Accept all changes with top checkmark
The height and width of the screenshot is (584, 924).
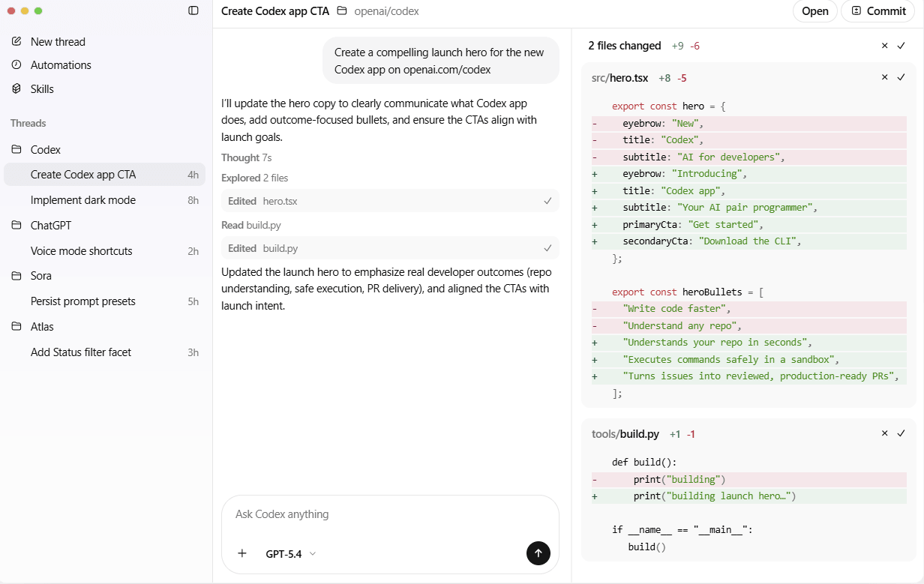(x=901, y=46)
